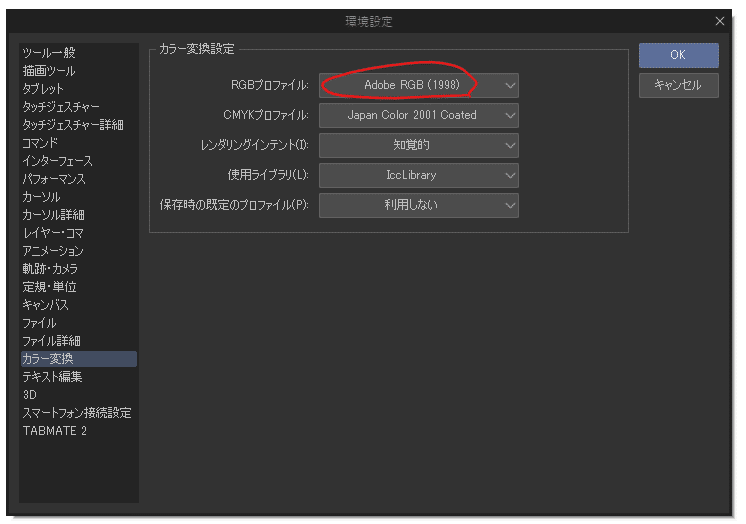
Task: Open カーソル詳細 settings
Action: pyautogui.click(x=79, y=215)
